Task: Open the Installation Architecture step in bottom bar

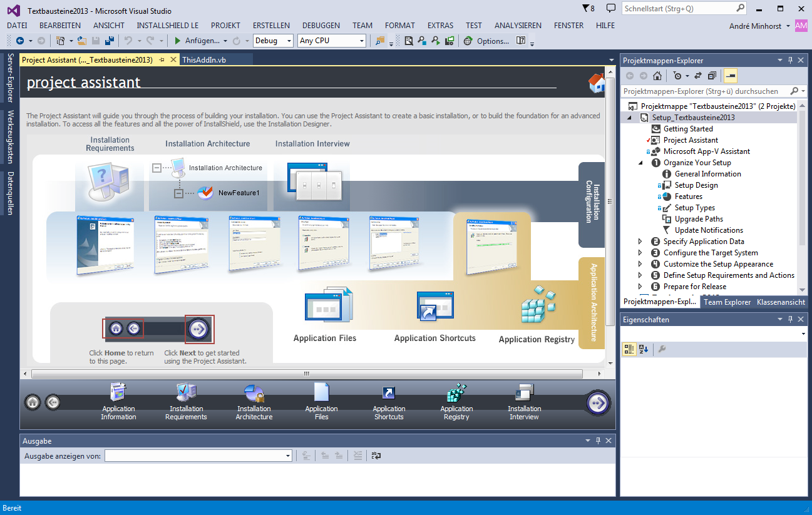Action: click(x=254, y=402)
